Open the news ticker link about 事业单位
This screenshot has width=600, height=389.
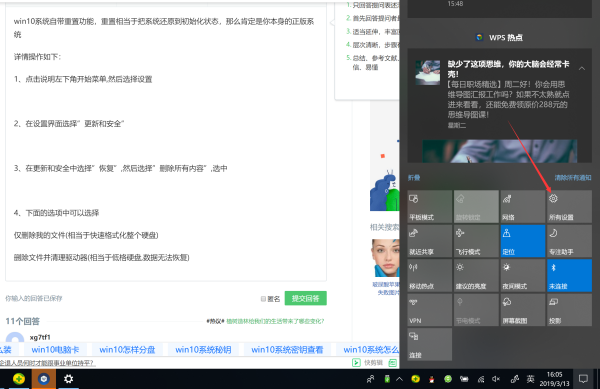[47, 363]
